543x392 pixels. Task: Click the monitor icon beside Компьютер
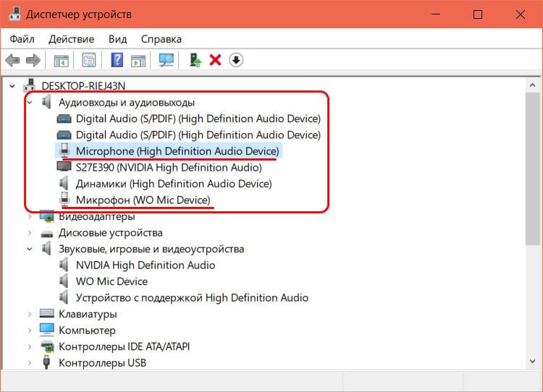coord(47,330)
